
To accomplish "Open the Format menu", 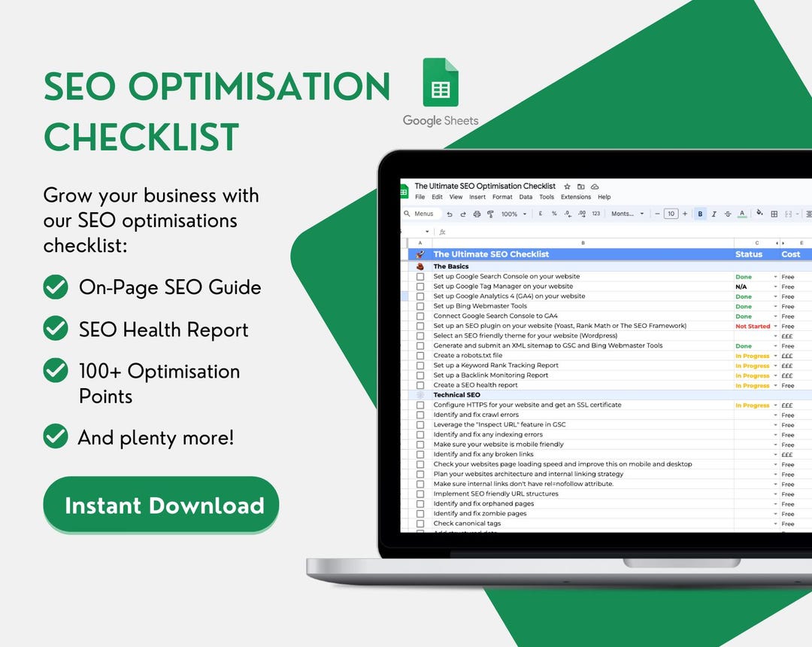I will (x=501, y=196).
